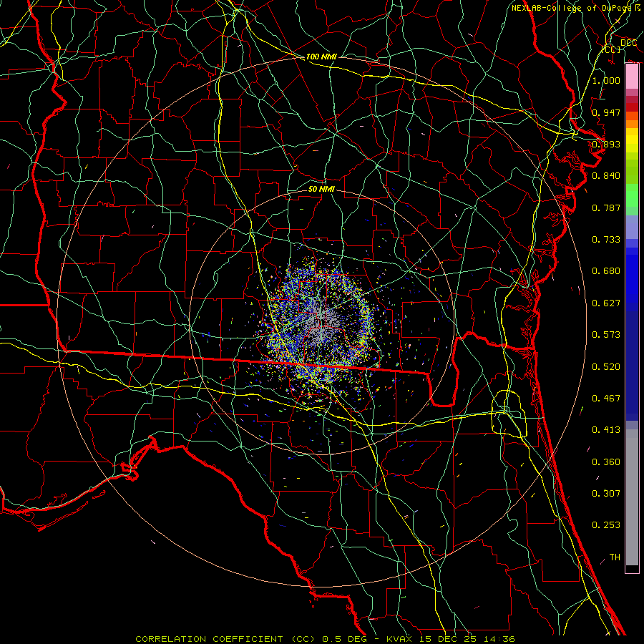Click the 0.840 scale value
Viewport: 644px width, 644px height.
pyautogui.click(x=606, y=176)
